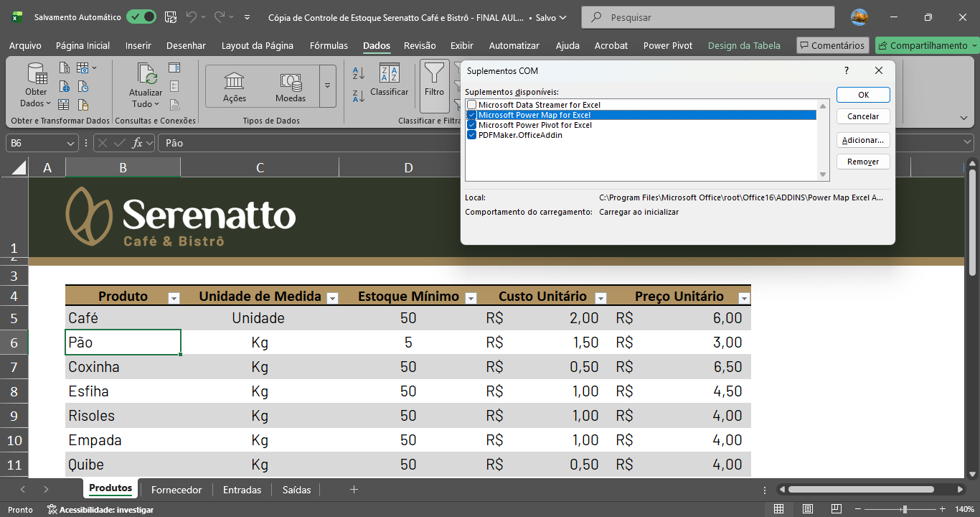This screenshot has width=980, height=517.
Task: Switch to the Saídas sheet tab
Action: click(x=297, y=490)
